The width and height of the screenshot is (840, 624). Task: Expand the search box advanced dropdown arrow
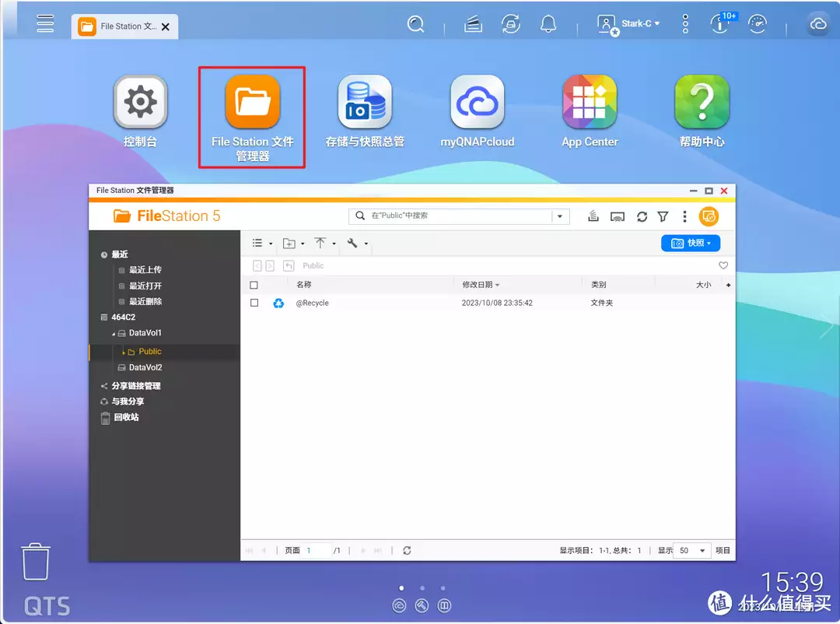pyautogui.click(x=560, y=216)
